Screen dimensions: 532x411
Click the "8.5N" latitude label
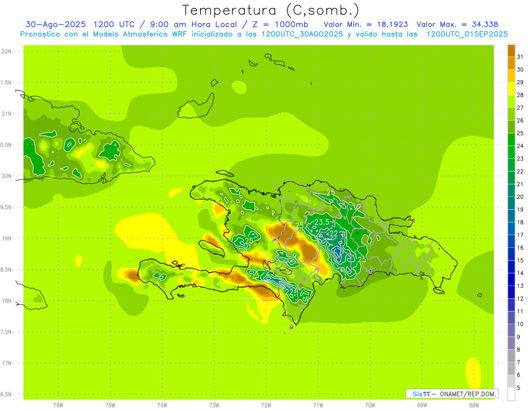(7, 270)
